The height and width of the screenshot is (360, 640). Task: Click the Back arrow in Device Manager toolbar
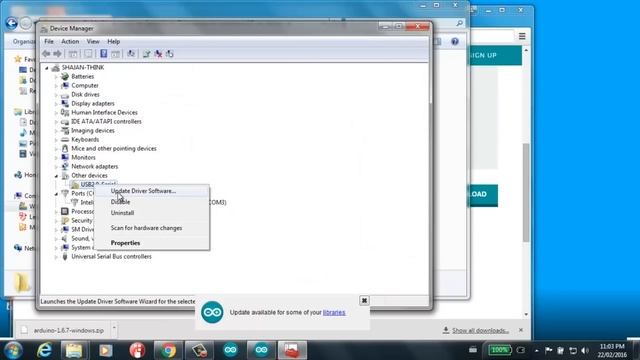tap(46, 53)
